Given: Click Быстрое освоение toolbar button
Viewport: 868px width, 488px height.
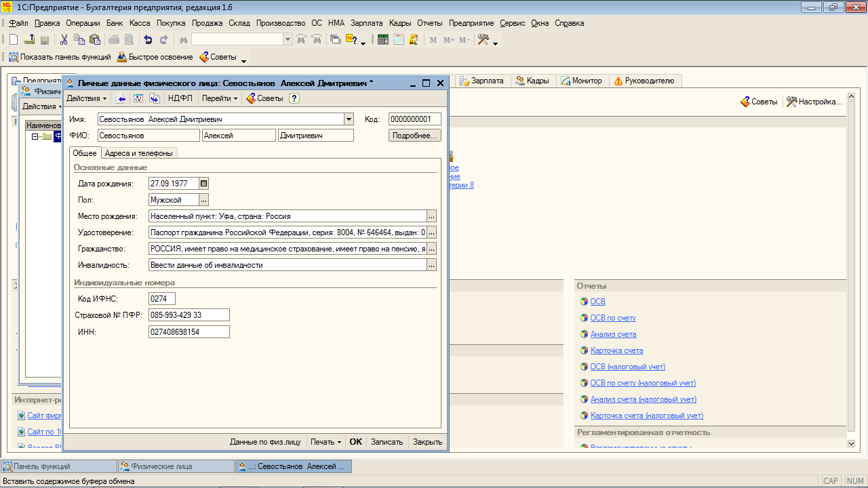Looking at the screenshot, I should [x=155, y=57].
